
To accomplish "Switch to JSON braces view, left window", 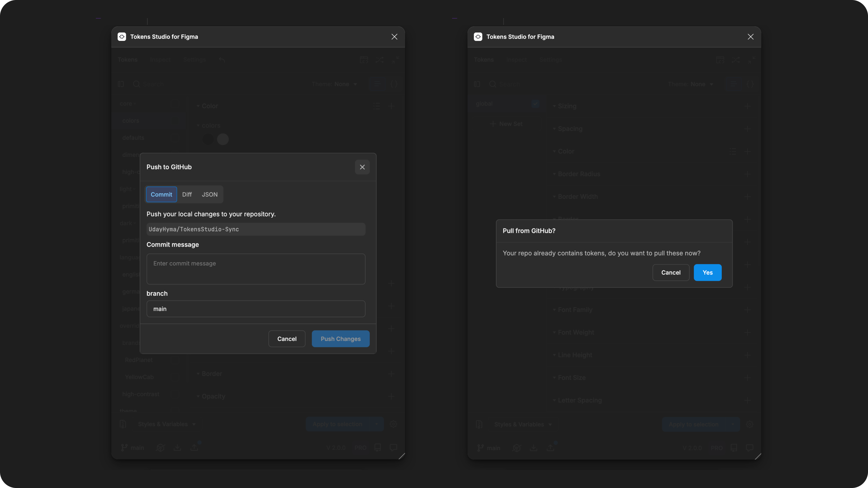I will [394, 84].
